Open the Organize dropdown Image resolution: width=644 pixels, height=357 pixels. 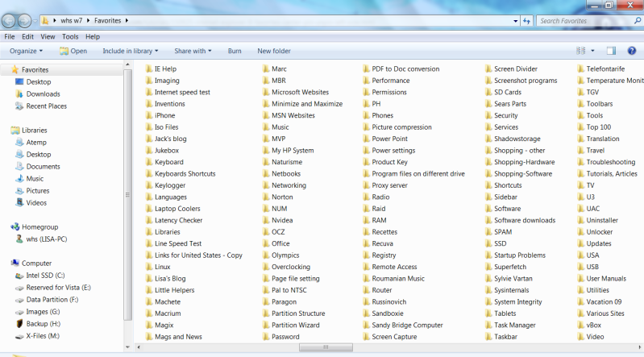27,51
